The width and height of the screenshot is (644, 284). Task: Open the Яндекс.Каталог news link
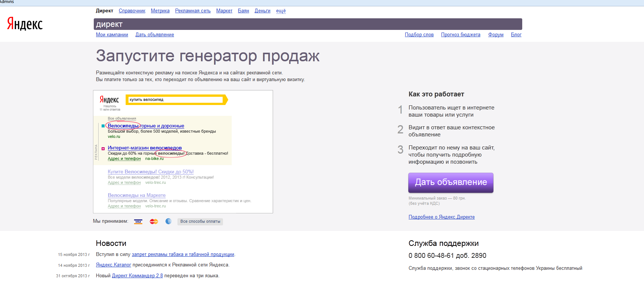[x=114, y=265]
